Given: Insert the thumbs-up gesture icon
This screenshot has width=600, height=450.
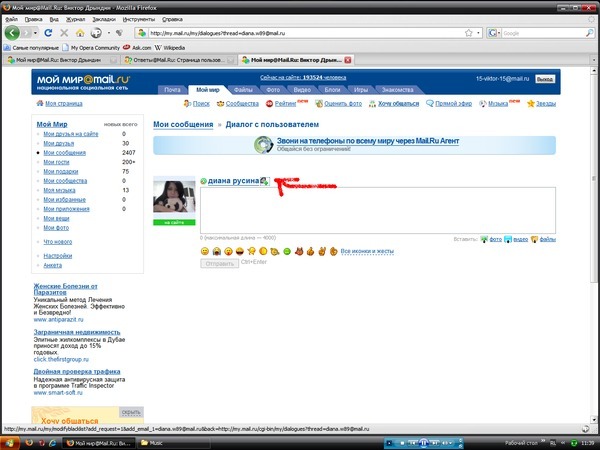Looking at the screenshot, I should (x=310, y=251).
